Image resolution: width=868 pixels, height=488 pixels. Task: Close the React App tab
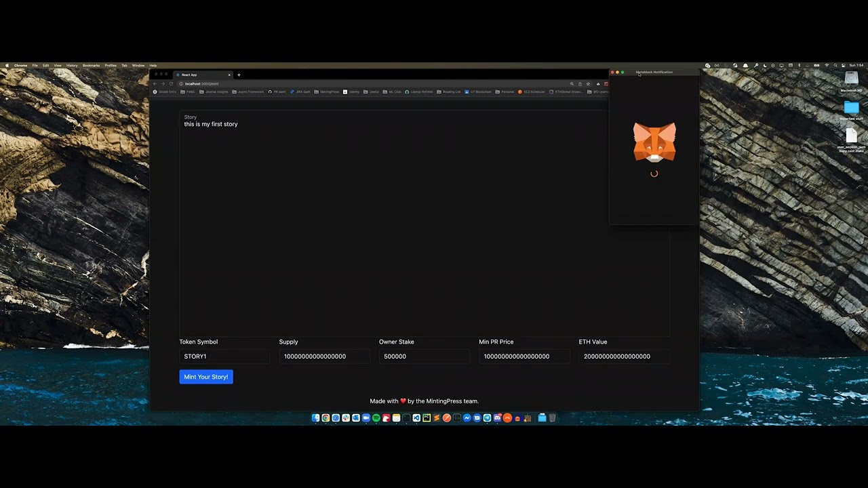pos(229,75)
